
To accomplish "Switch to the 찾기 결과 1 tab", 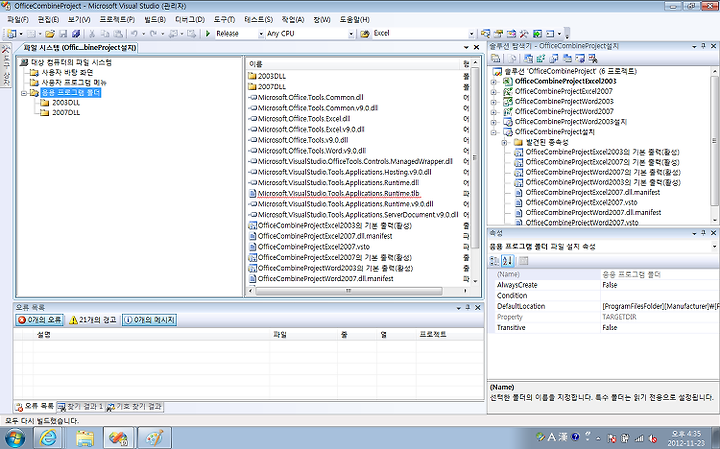I will click(80, 407).
